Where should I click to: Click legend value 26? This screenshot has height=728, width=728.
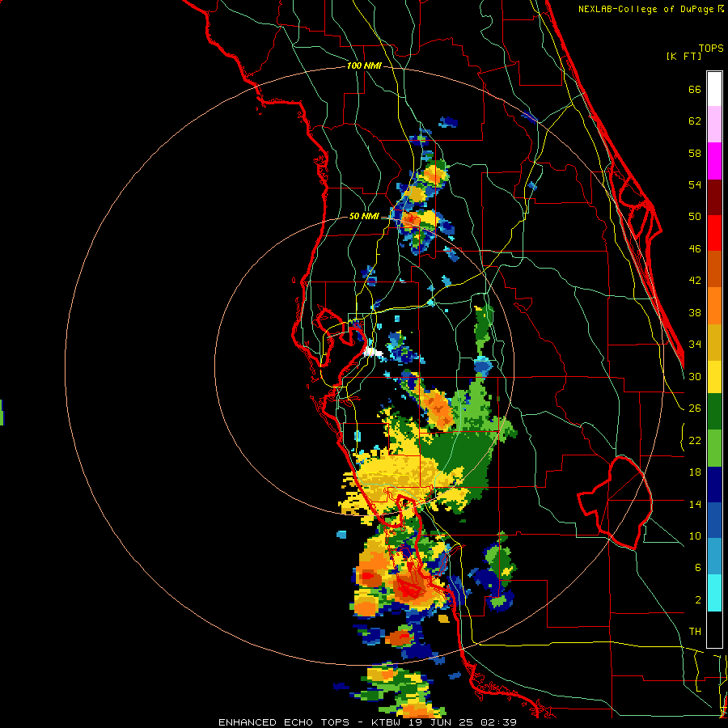click(695, 408)
